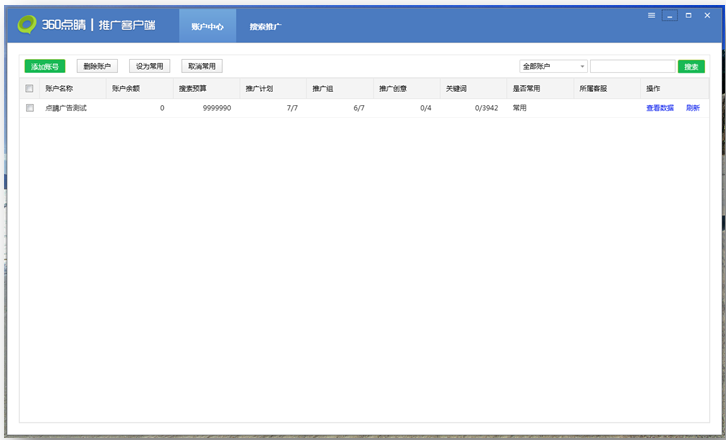The height and width of the screenshot is (440, 726).
Task: Click the green 添加账号 button
Action: [45, 66]
